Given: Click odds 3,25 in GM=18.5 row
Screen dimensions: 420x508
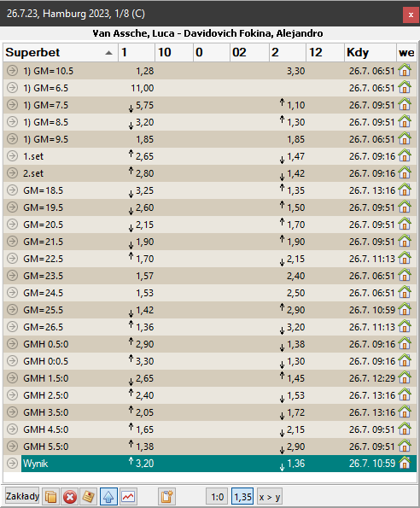Looking at the screenshot, I should (144, 190).
